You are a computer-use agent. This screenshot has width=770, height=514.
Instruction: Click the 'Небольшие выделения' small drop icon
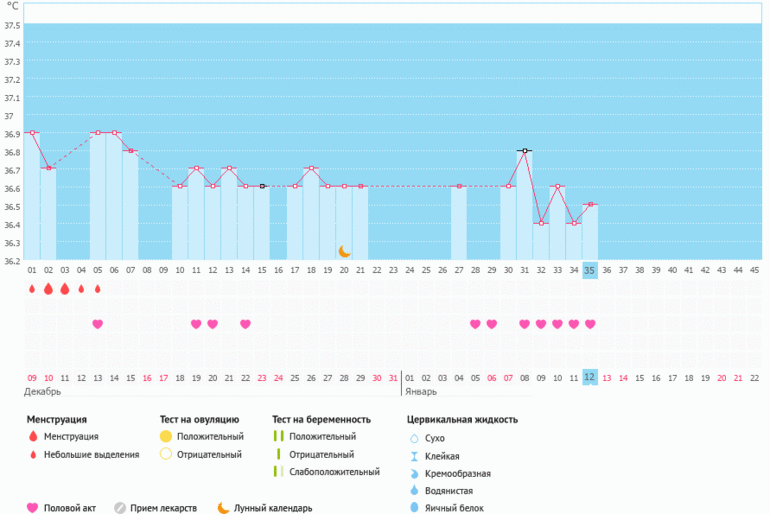tap(32, 455)
